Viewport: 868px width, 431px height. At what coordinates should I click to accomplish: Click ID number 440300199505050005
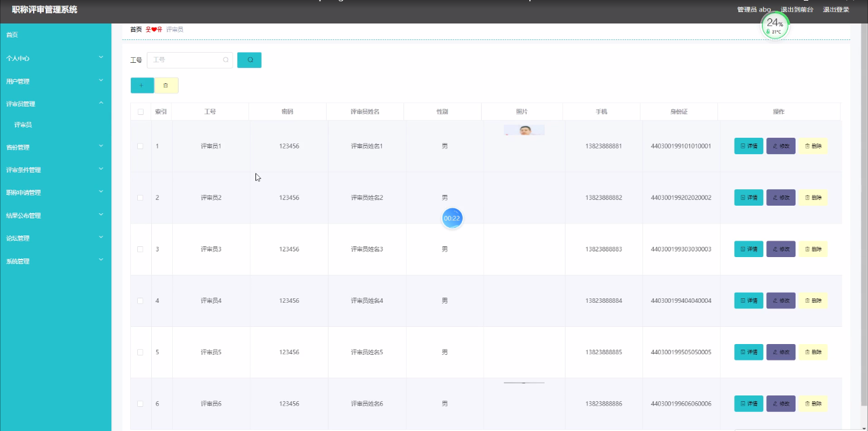tap(681, 352)
